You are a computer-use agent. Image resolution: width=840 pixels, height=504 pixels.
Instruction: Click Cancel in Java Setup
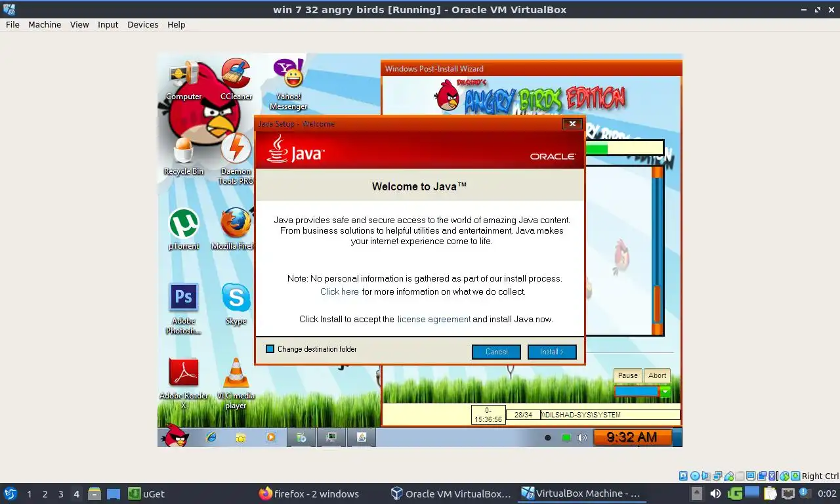(496, 352)
